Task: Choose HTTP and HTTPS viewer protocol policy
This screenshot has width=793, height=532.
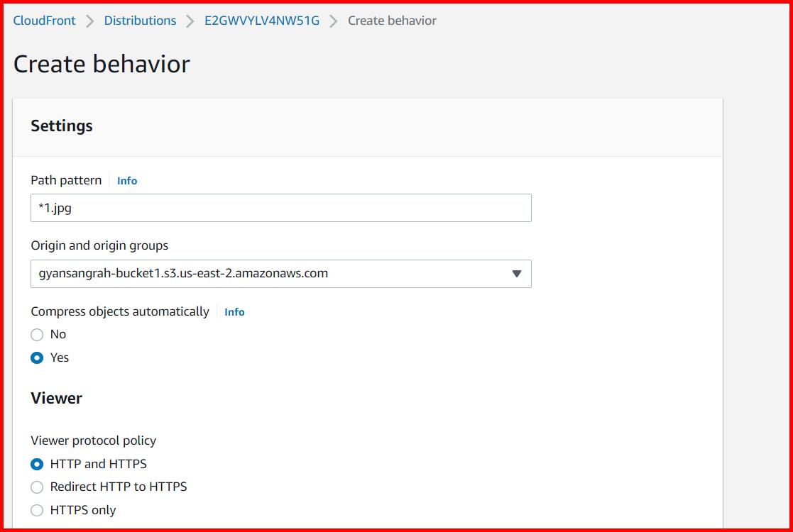Action: pos(37,463)
